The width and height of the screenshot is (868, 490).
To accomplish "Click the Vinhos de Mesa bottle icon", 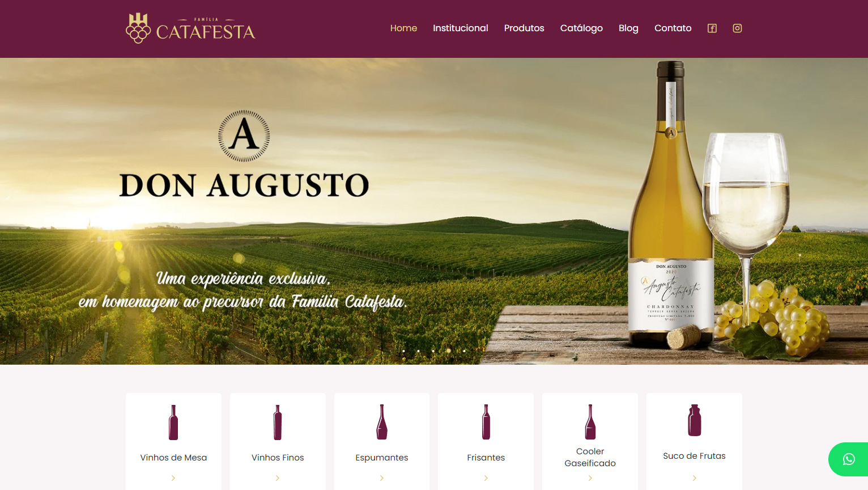I will 173,423.
